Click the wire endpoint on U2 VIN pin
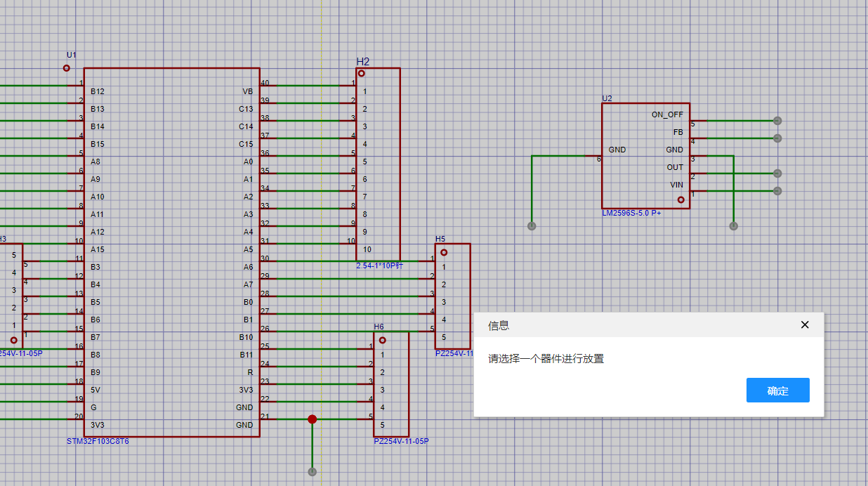Screen dimensions: 868x486 777,191
